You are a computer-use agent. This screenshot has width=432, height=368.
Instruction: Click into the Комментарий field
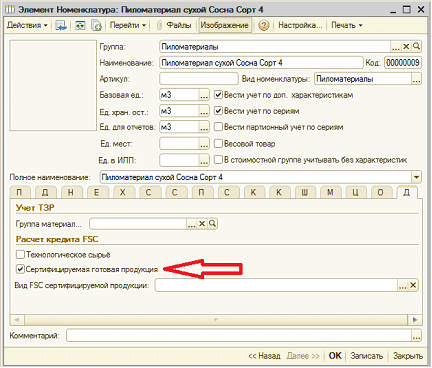239,335
